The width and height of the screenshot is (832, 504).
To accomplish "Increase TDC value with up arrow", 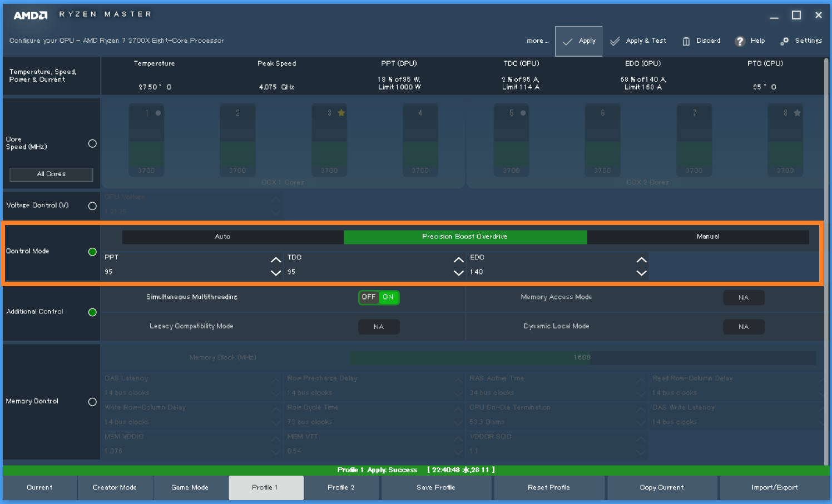I will click(x=458, y=260).
